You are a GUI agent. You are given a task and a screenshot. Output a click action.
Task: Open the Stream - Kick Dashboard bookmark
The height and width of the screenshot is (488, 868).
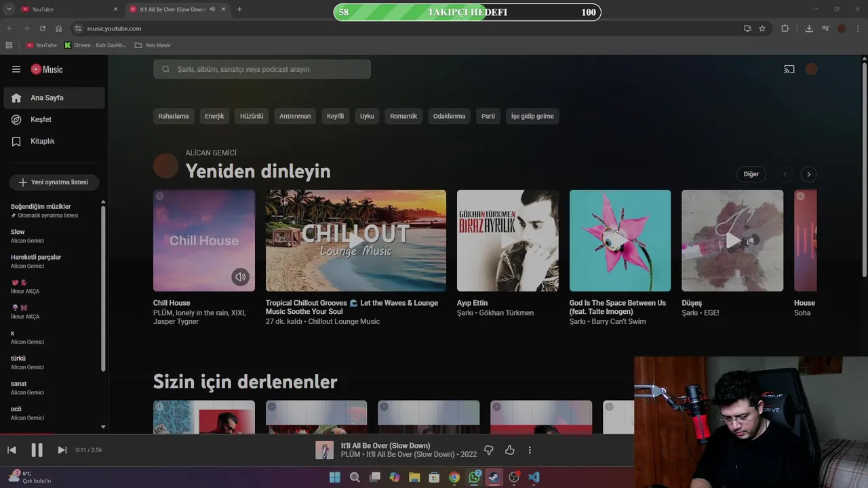click(x=96, y=45)
